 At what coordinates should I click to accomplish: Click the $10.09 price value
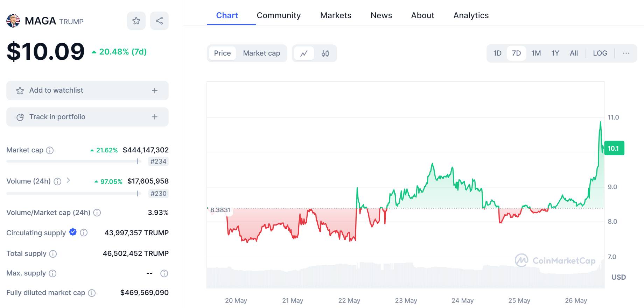(x=45, y=52)
